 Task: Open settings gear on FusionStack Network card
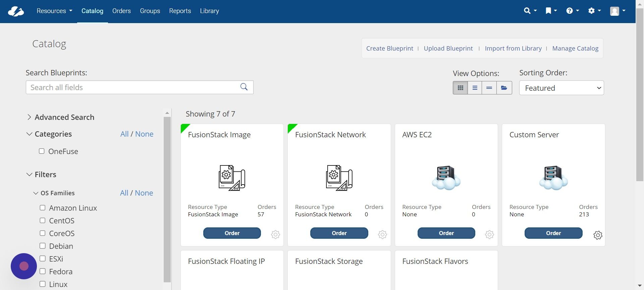pos(382,234)
